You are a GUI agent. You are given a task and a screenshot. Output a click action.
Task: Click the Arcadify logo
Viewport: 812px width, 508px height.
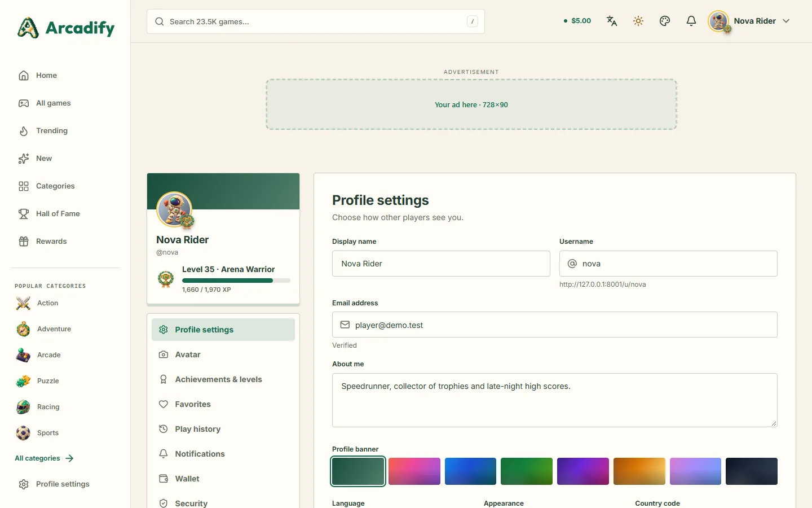point(66,28)
